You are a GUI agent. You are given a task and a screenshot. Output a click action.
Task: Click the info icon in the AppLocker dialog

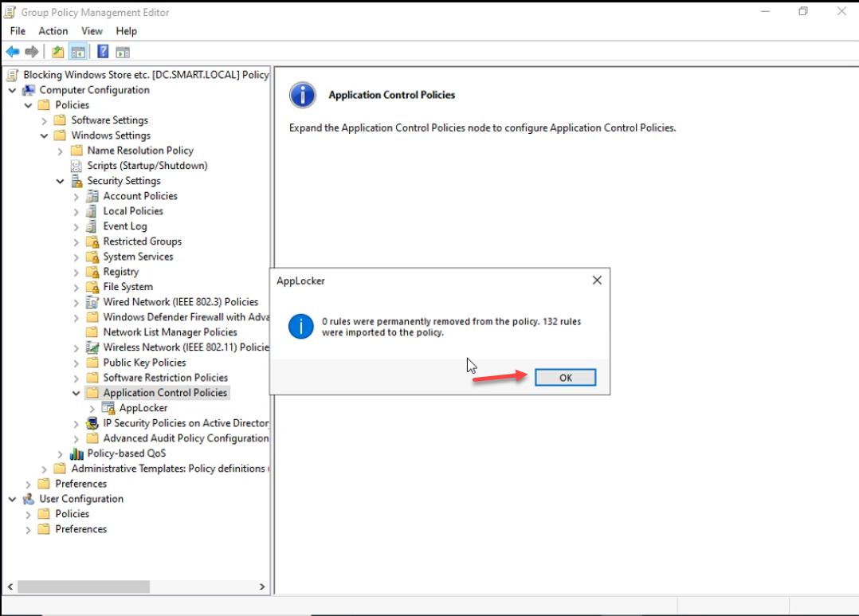(300, 327)
